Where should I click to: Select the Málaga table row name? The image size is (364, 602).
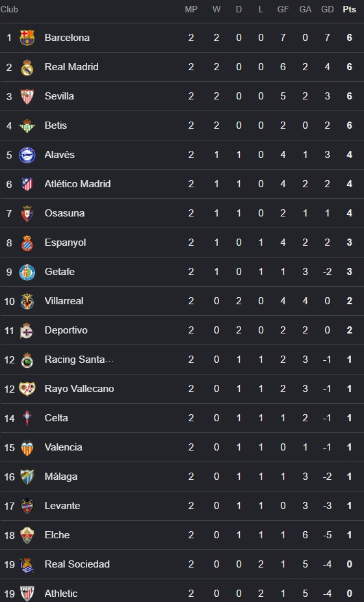point(61,477)
